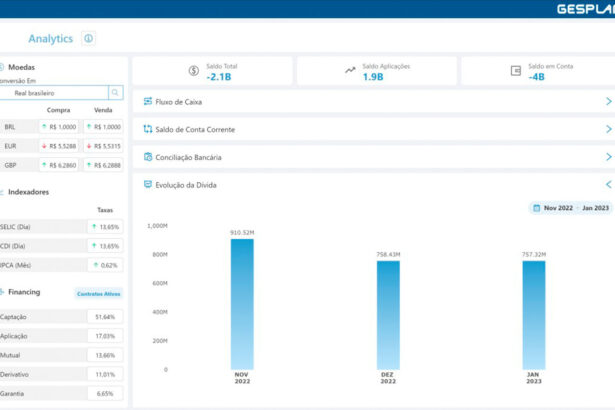Expand the Conciliação Bancária chevron

point(608,157)
